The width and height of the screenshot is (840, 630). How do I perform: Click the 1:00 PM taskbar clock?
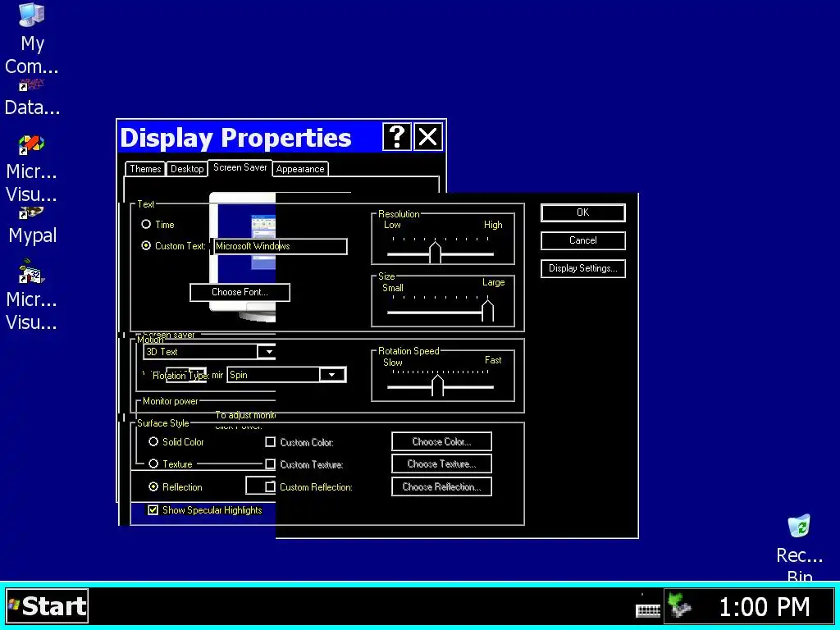click(764, 607)
